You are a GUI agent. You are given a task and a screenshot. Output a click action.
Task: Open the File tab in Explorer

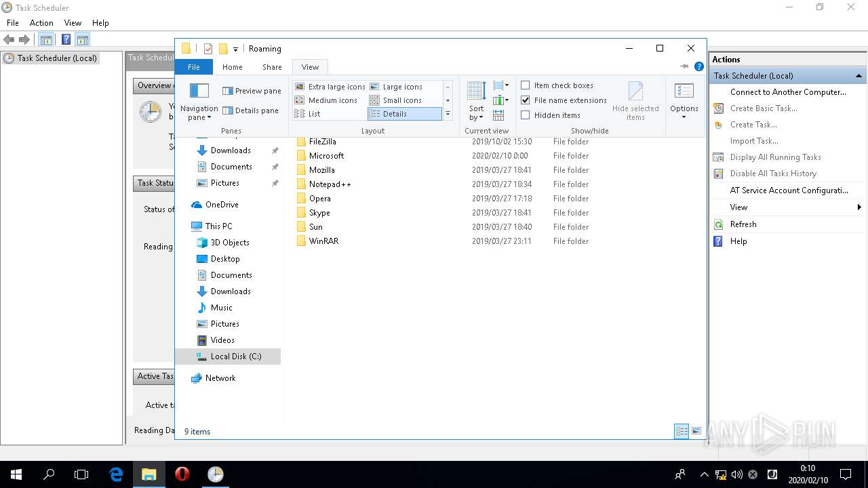tap(194, 67)
